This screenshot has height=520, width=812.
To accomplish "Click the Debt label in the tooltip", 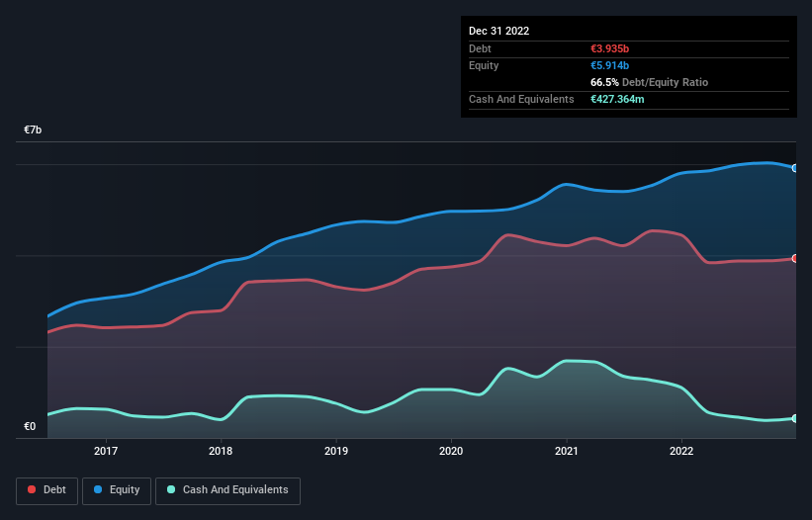I will click(480, 48).
